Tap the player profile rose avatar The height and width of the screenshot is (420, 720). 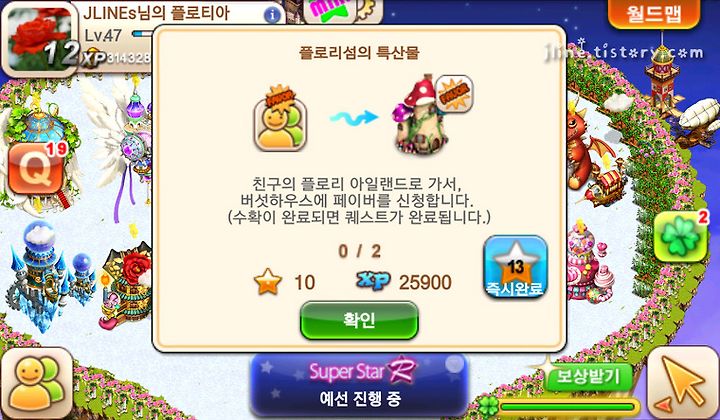point(40,39)
